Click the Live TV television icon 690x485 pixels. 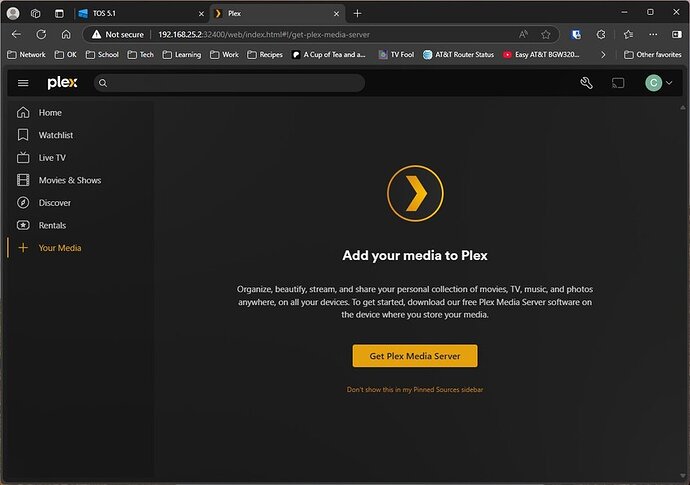click(23, 157)
